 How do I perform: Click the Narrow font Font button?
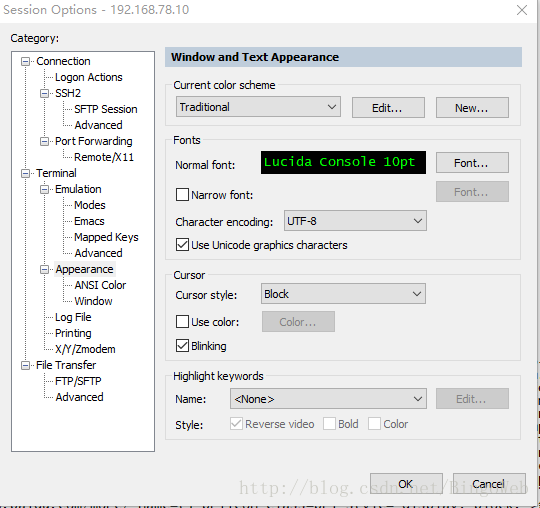coord(472,191)
